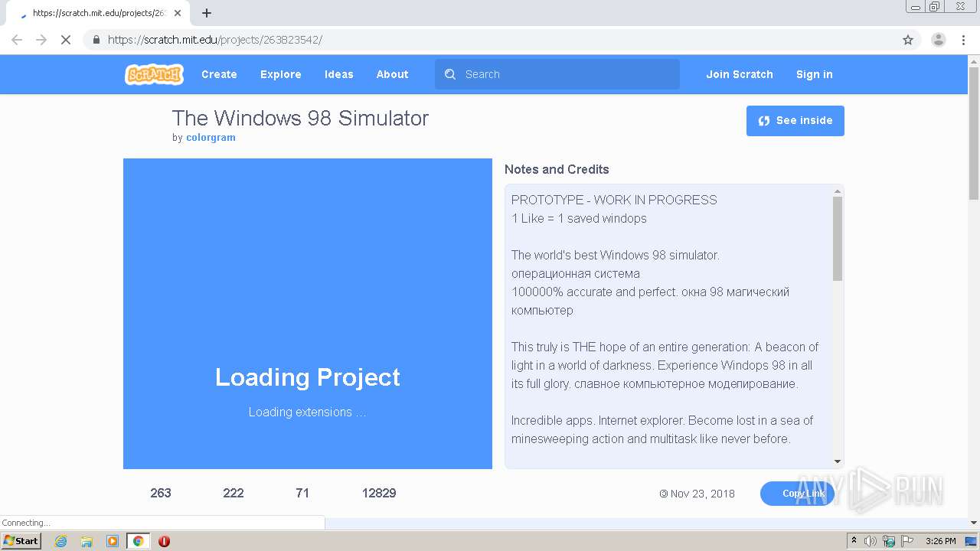Image resolution: width=980 pixels, height=551 pixels.
Task: Click Show desktop button at taskbar end
Action: (x=971, y=541)
